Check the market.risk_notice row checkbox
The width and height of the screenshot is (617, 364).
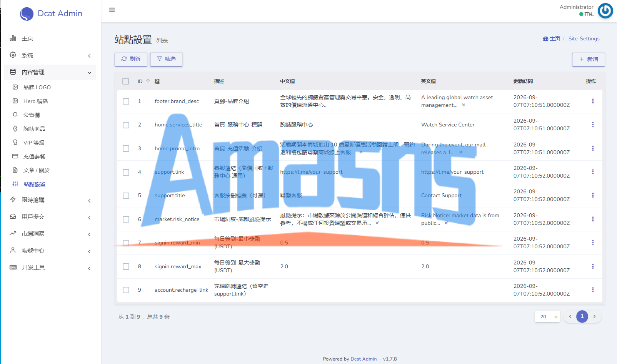coord(126,219)
